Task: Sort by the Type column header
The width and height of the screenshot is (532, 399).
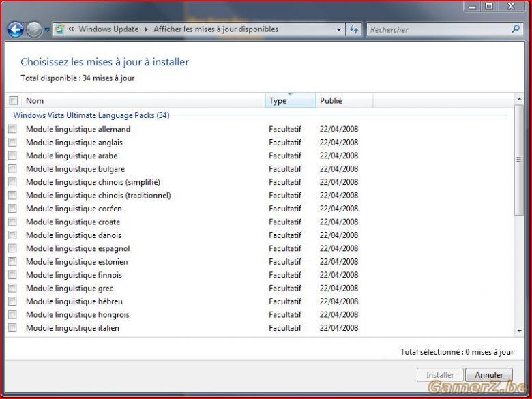Action: point(290,100)
